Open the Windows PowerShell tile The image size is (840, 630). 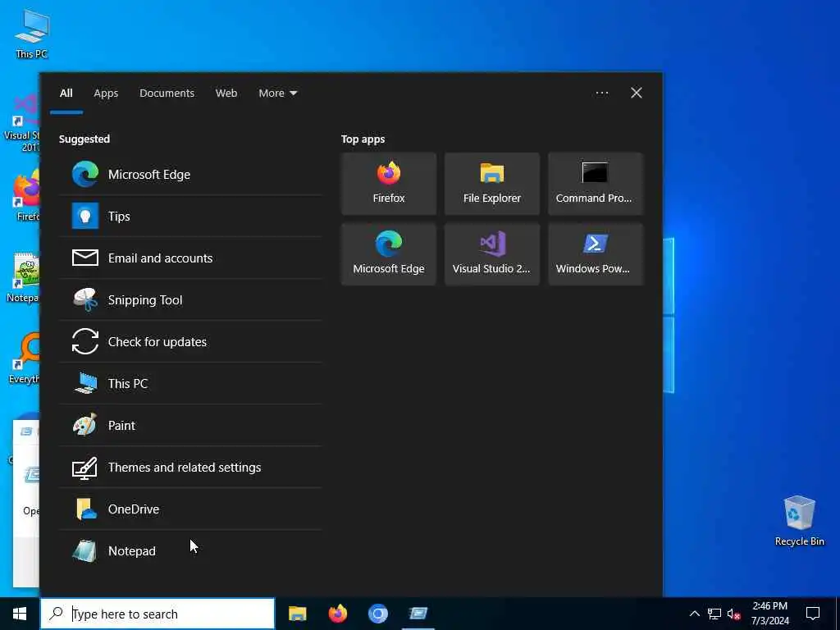tap(596, 254)
